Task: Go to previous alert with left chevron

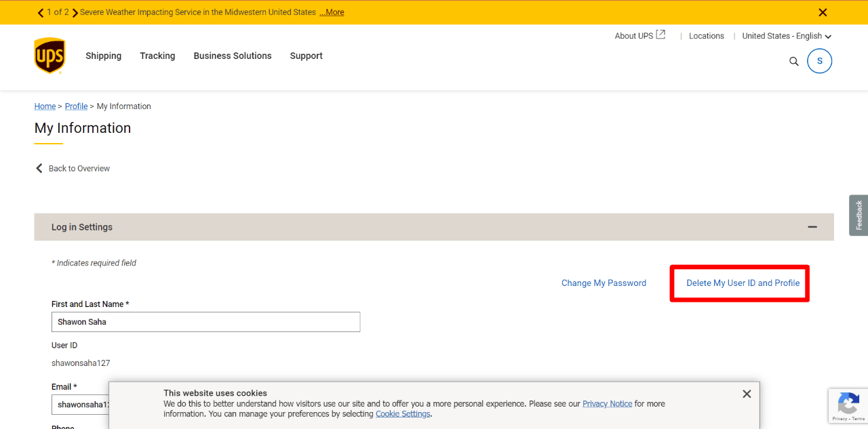Action: [x=41, y=12]
